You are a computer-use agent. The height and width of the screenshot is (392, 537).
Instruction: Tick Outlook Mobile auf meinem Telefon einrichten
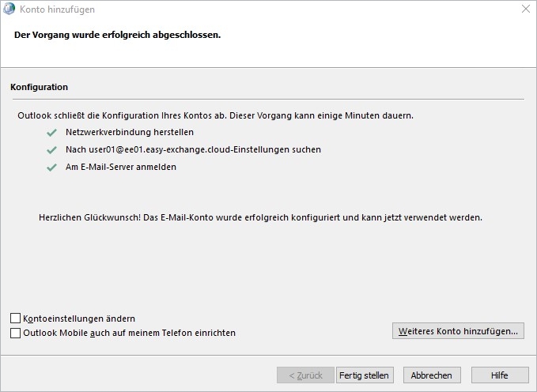[x=15, y=333]
